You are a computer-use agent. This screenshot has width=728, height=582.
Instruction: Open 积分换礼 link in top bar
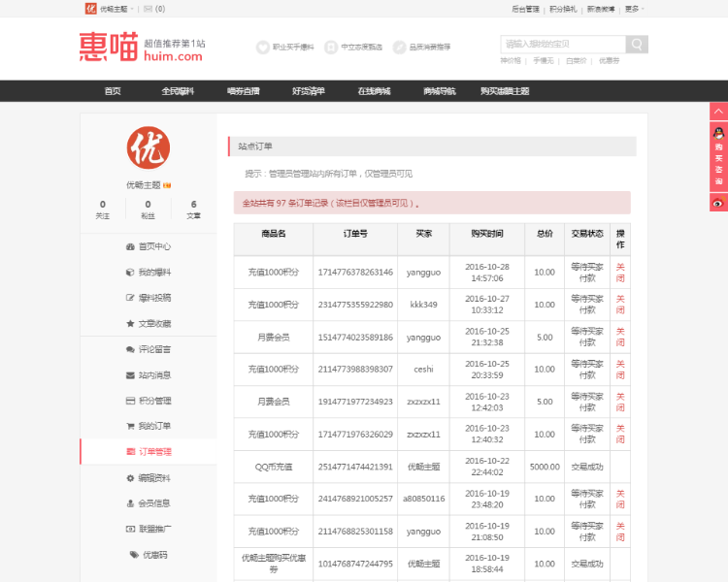pos(563,9)
